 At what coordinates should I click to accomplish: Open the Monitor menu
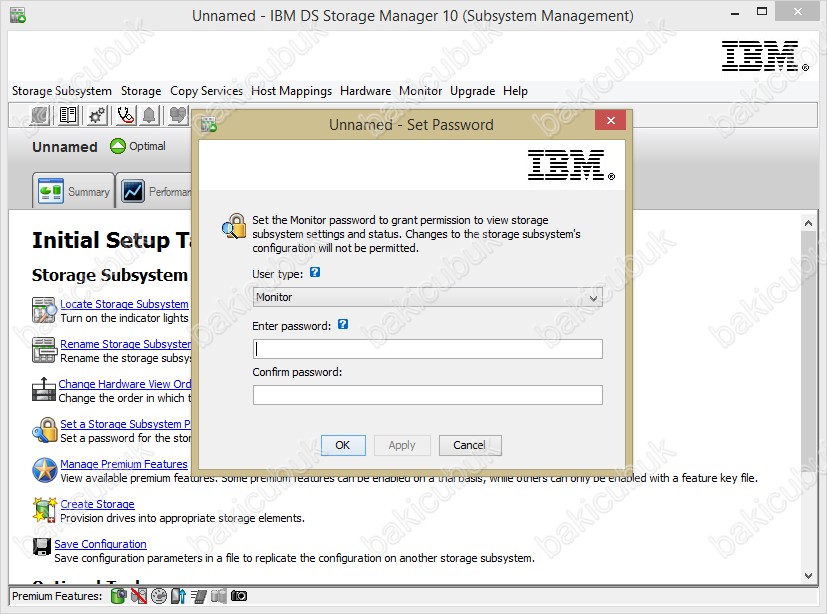click(x=420, y=91)
